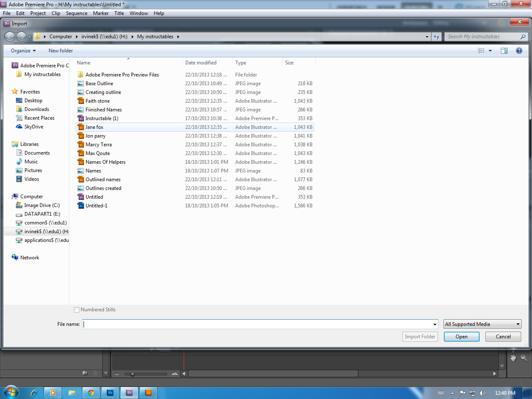The height and width of the screenshot is (399, 532).
Task: Select the Jane fox Illustrator file
Action: click(94, 127)
